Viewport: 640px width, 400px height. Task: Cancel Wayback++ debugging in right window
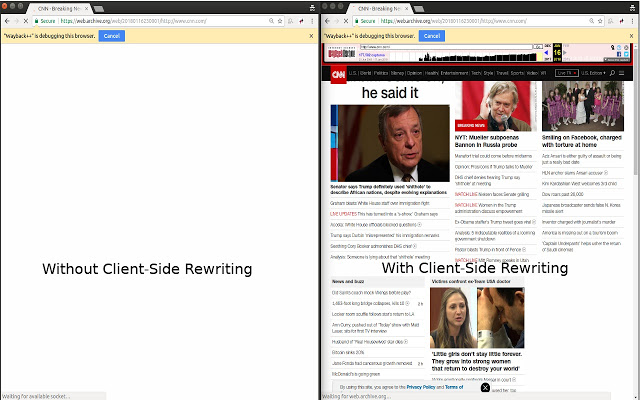pos(431,36)
